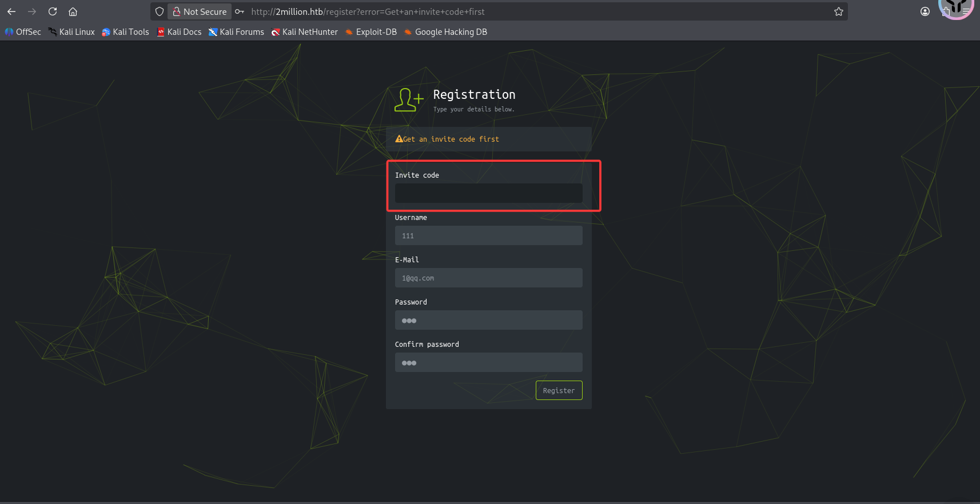Image resolution: width=980 pixels, height=504 pixels.
Task: Click into the Confirm password field
Action: (488, 362)
